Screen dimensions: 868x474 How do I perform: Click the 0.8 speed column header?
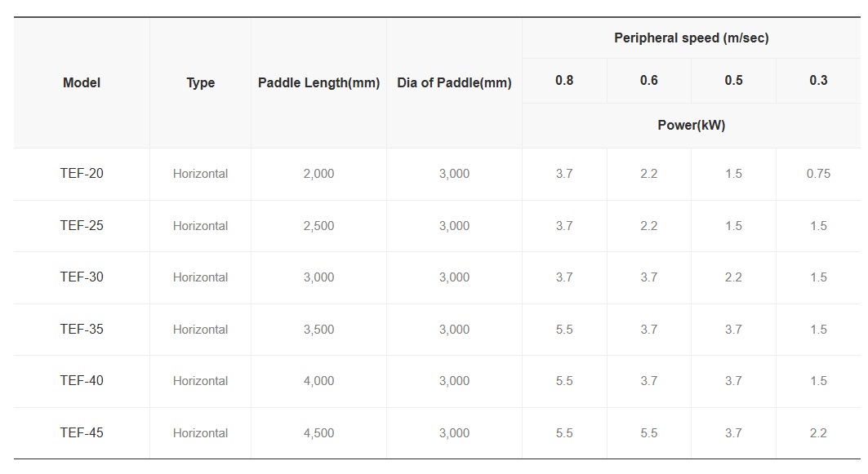[564, 80]
